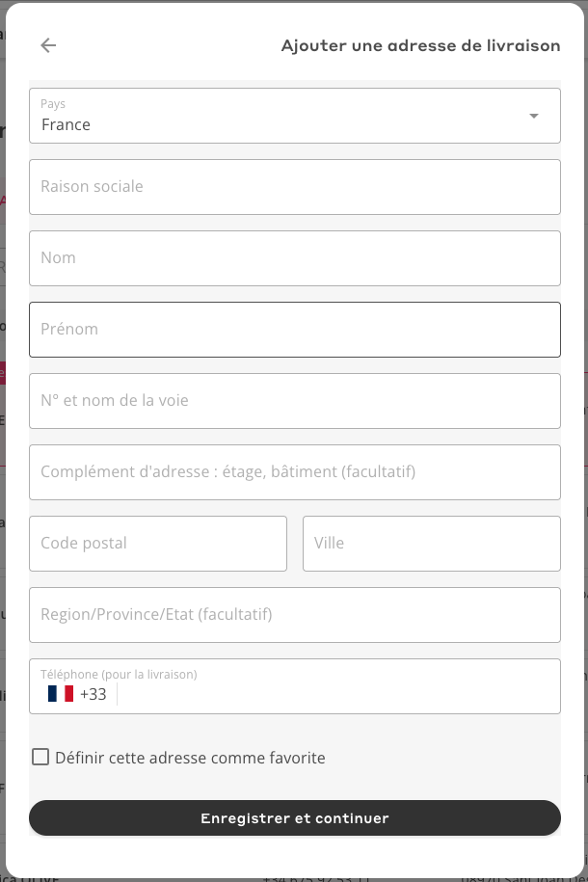Image resolution: width=588 pixels, height=882 pixels.
Task: Select the Ville input field
Action: pos(432,544)
